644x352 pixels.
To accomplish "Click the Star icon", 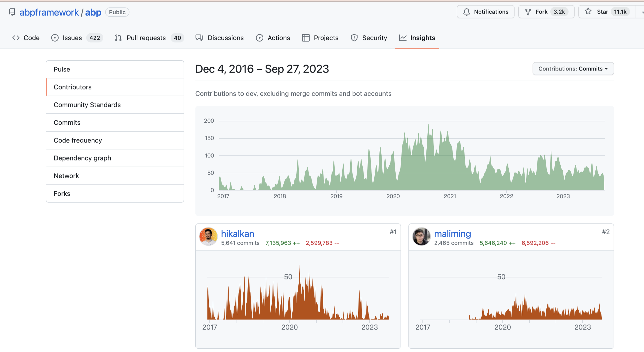I will (588, 11).
